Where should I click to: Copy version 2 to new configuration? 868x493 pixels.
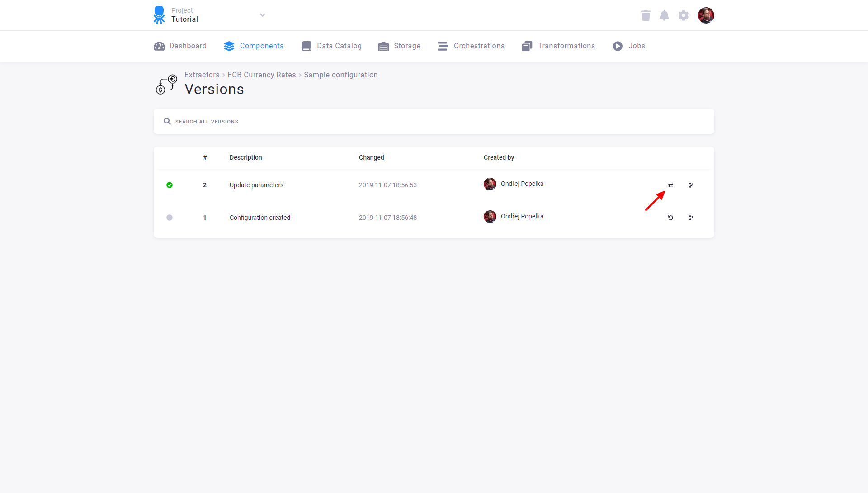pyautogui.click(x=691, y=185)
